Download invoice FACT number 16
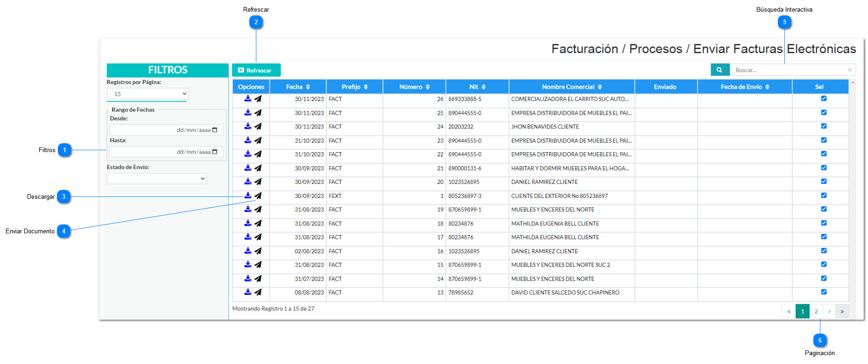The image size is (868, 364). point(248,251)
